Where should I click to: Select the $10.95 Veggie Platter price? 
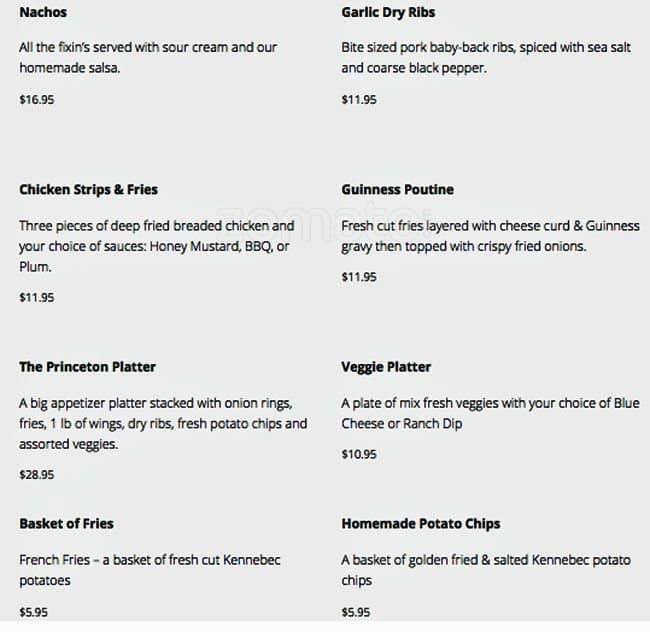[x=359, y=454]
